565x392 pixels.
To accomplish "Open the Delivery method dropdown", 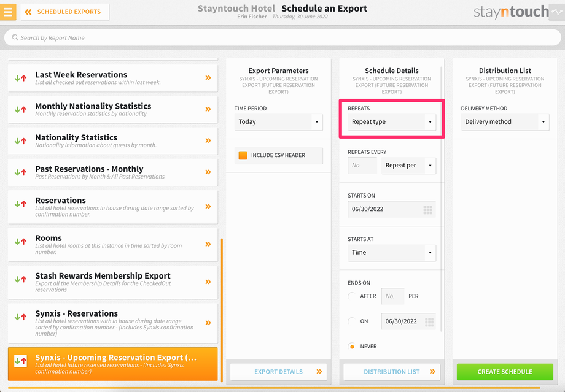I will 505,122.
